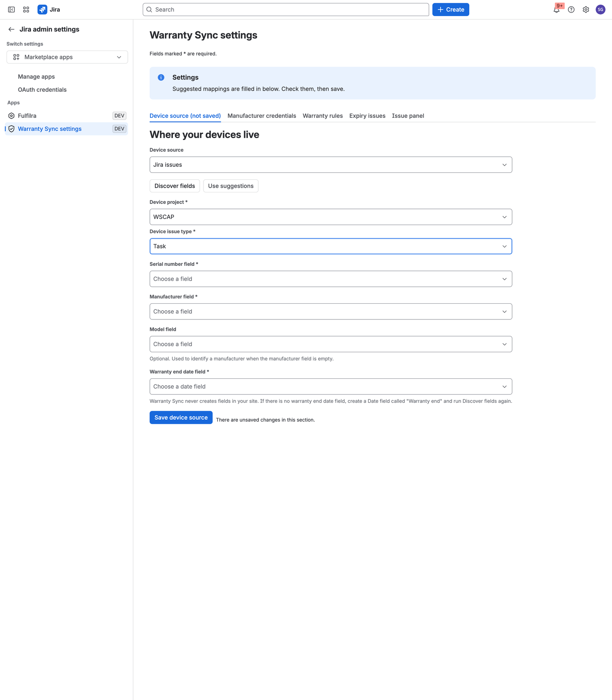Click the blue info icon in Settings banner
The image size is (612, 700).
161,77
